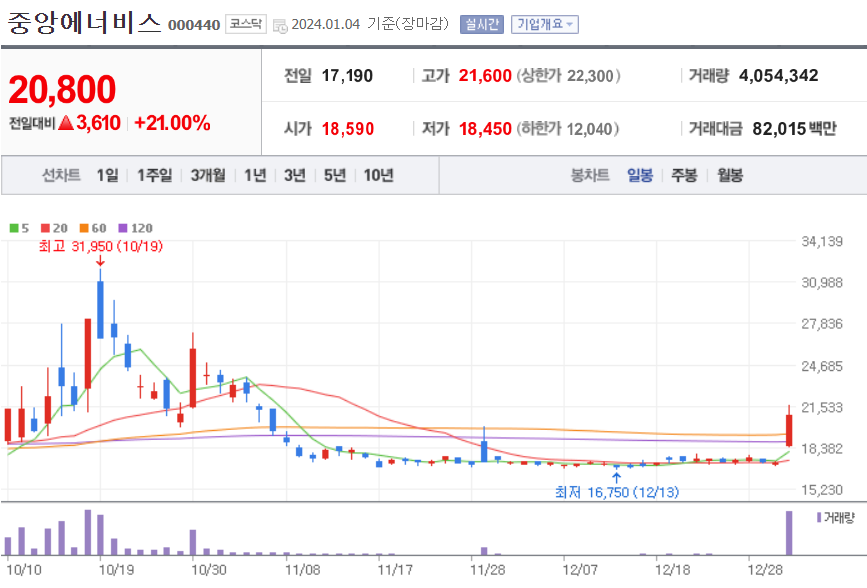Click the lower limit label 하한가 12,040
The width and height of the screenshot is (867, 588).
[x=568, y=129]
